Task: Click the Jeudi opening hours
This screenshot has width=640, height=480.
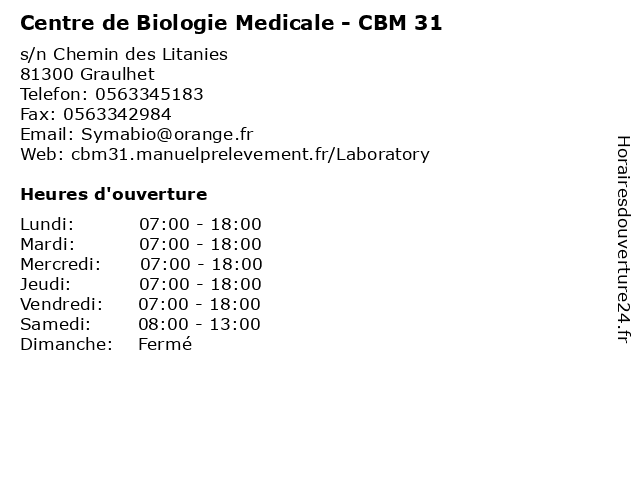Action: pyautogui.click(x=200, y=284)
